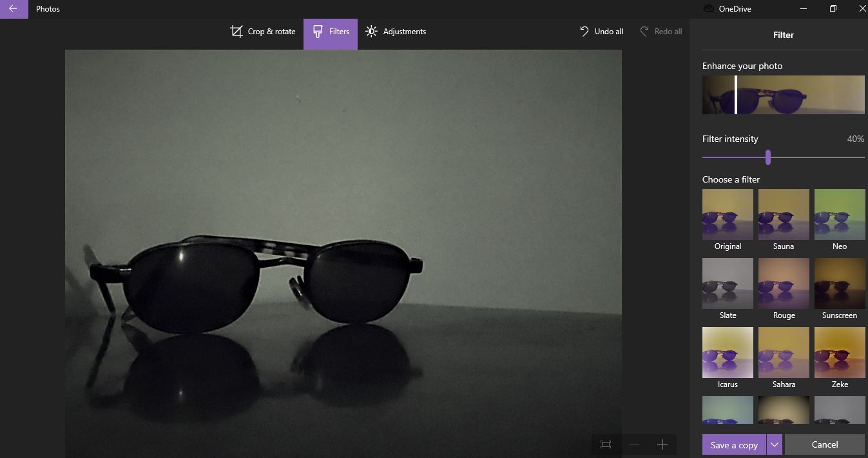Apply the Sunscreen filter
This screenshot has width=868, height=458.
(839, 283)
